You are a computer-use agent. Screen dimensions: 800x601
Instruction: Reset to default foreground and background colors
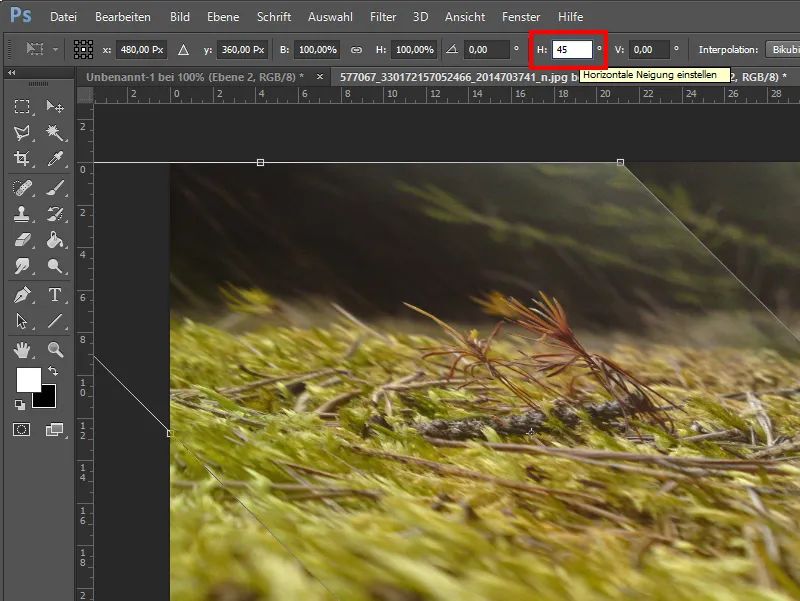tap(19, 405)
